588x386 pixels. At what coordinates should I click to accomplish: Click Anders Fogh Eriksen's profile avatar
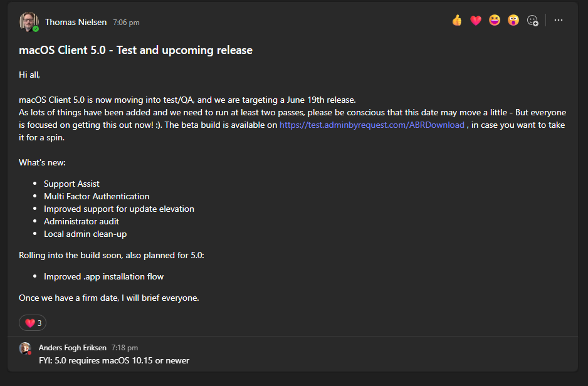pyautogui.click(x=25, y=348)
